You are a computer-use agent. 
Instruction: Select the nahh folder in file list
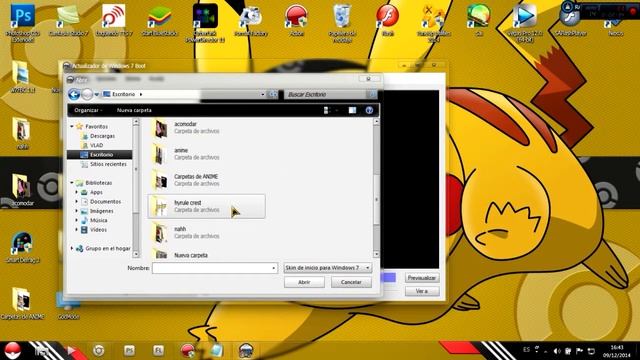coord(206,232)
